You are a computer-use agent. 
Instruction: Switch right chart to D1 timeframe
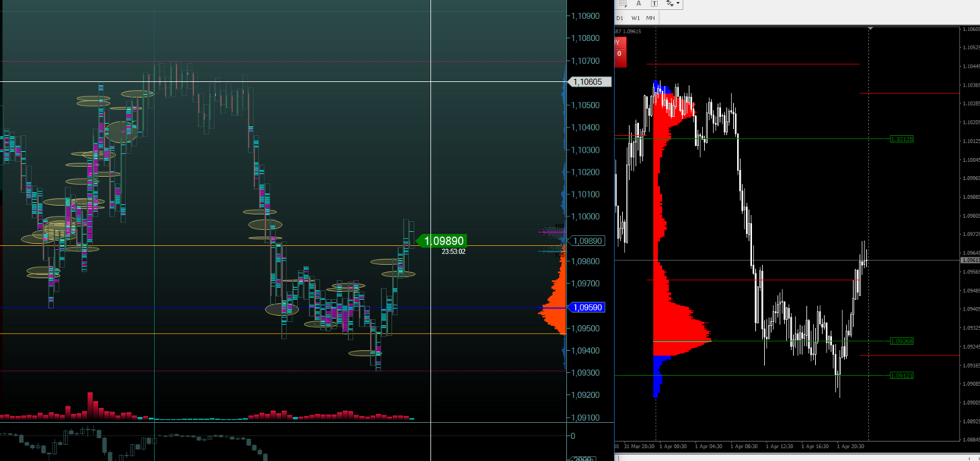tap(620, 17)
